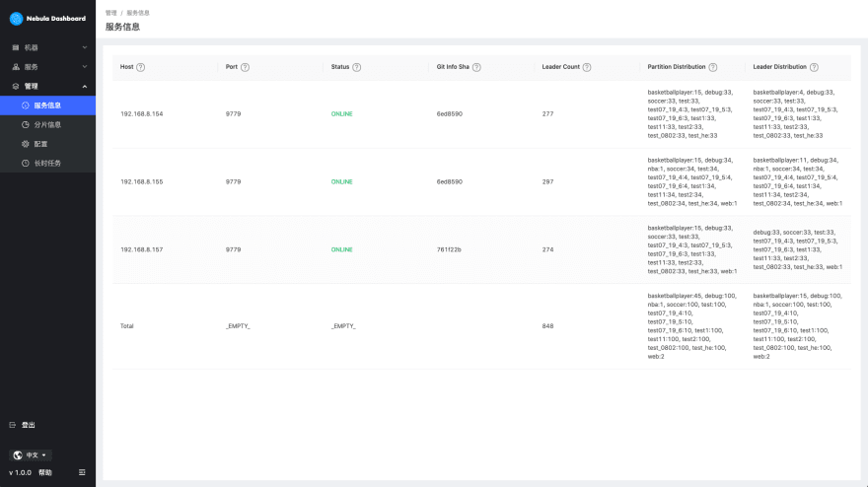Click the globe language icon
The width and height of the screenshot is (868, 487).
coord(18,454)
